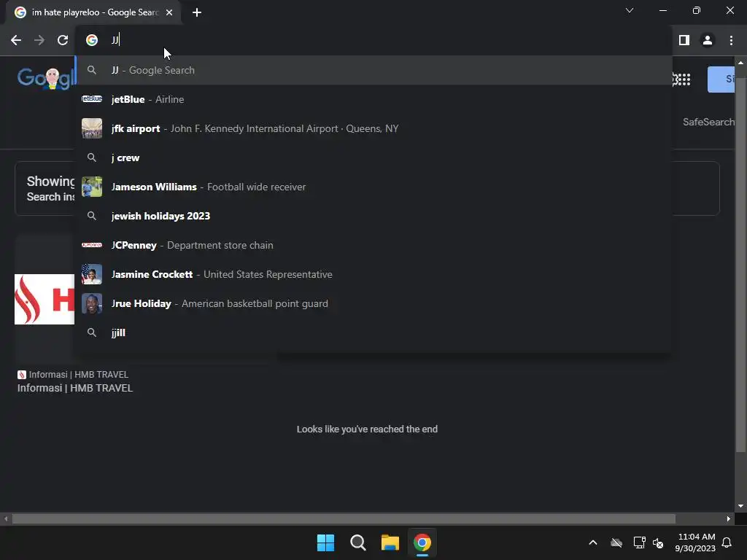The width and height of the screenshot is (747, 560).
Task: Pick the Jasmine Crockett suggestion
Action: 373,274
